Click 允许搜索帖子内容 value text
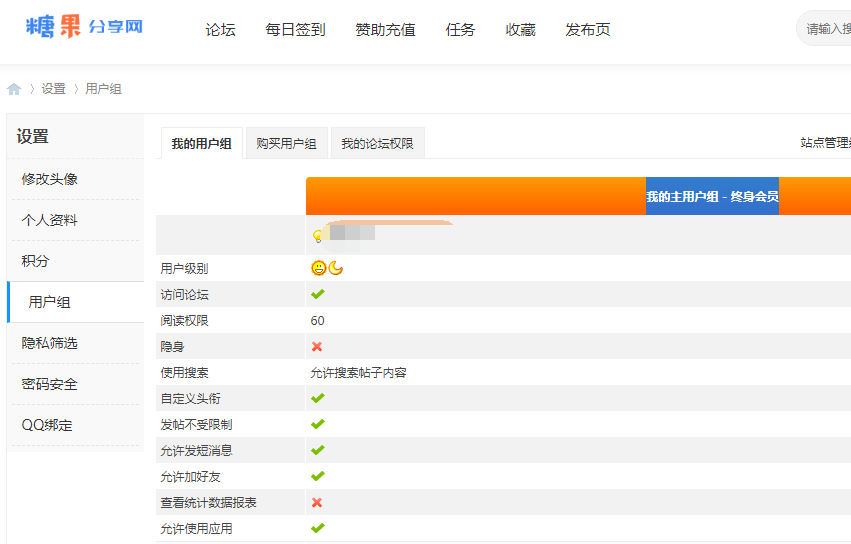 [358, 373]
